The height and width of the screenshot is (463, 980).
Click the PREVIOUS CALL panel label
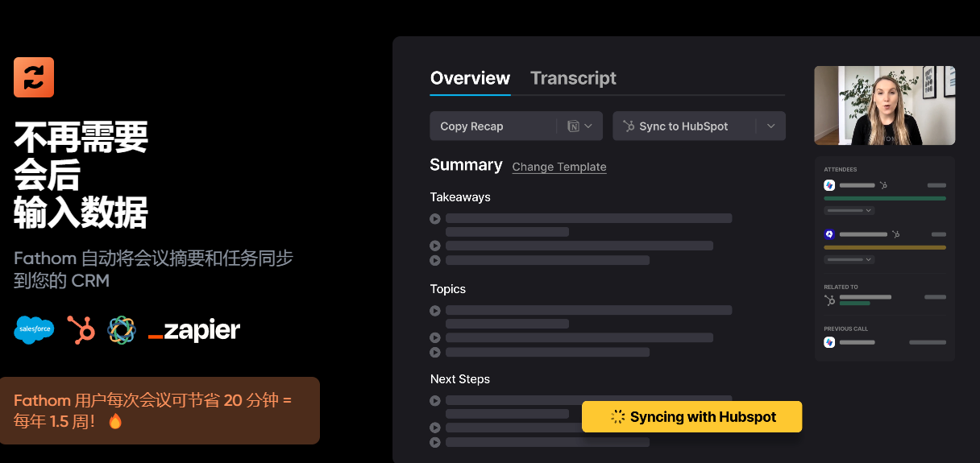(x=845, y=329)
